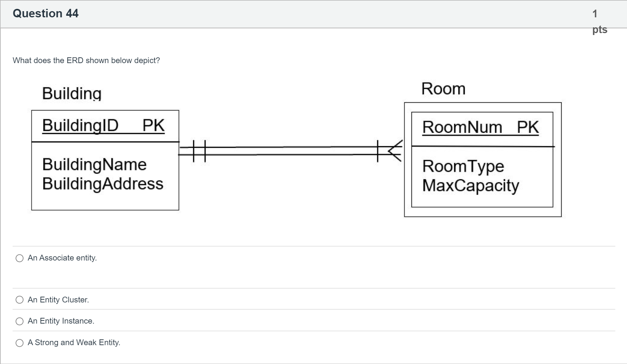Click the "What does the ERD shown" question text
Viewport: 627px width, 364px height.
pos(86,60)
